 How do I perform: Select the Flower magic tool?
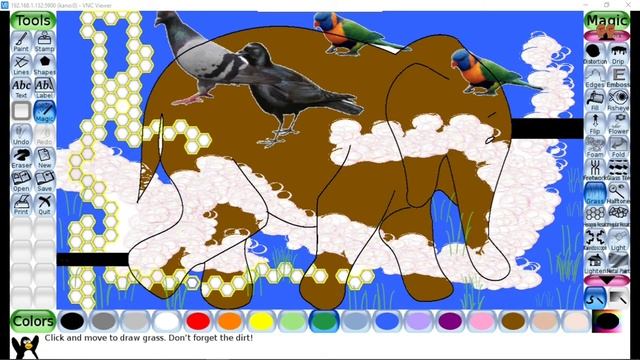(618, 124)
